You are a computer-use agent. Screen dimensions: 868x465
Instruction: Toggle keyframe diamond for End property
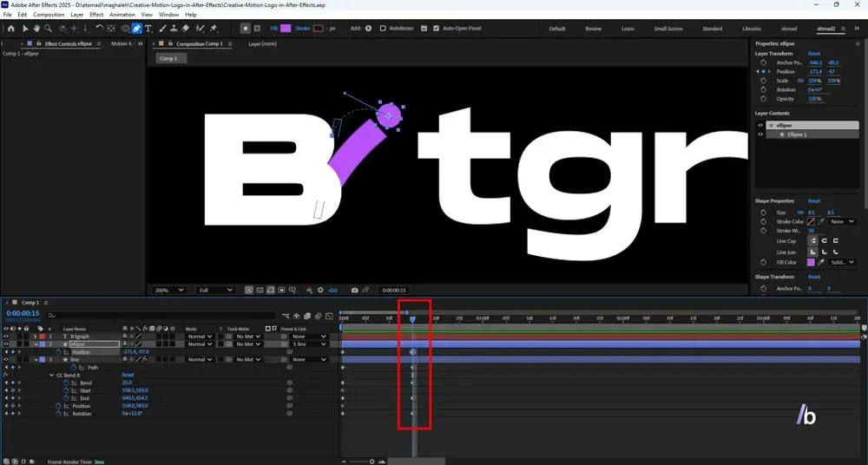pos(12,398)
